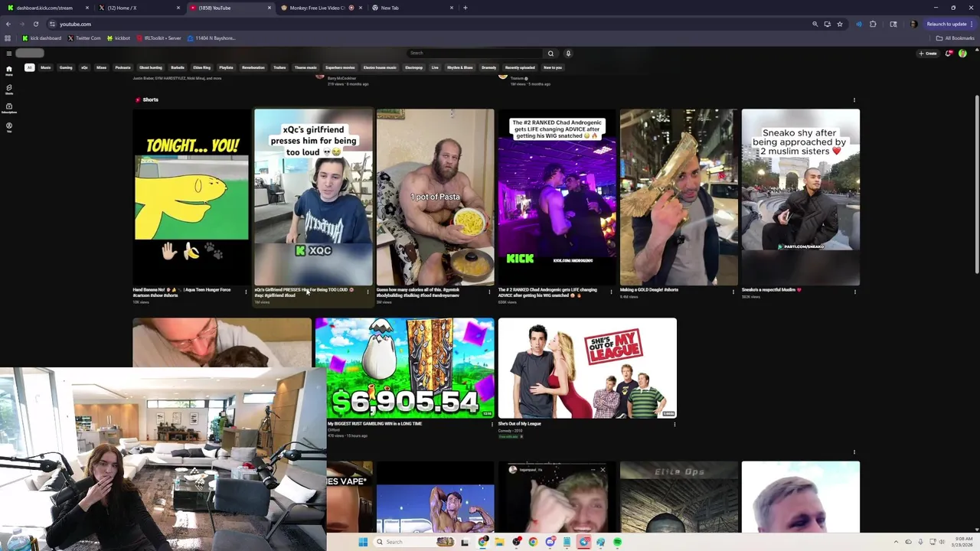This screenshot has width=980, height=551.
Task: Open Google Chrome icon in taskbar
Action: [x=533, y=542]
